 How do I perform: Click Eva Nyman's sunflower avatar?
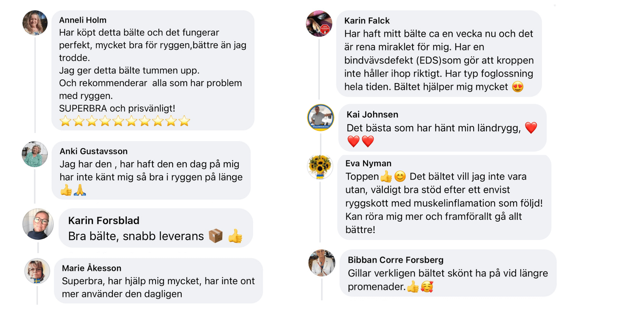coord(320,166)
